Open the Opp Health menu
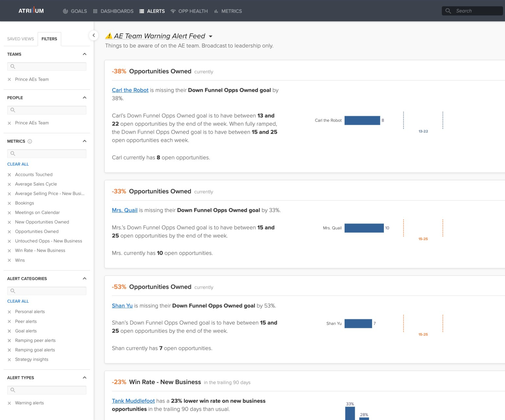This screenshot has height=420, width=505. (x=189, y=11)
